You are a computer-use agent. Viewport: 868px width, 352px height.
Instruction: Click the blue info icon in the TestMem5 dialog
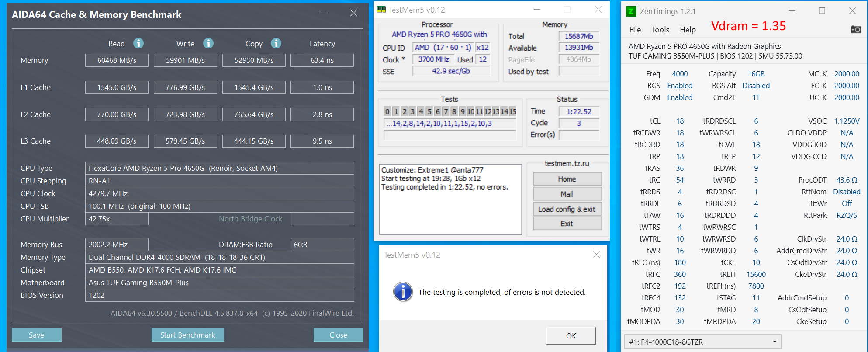[x=403, y=292]
